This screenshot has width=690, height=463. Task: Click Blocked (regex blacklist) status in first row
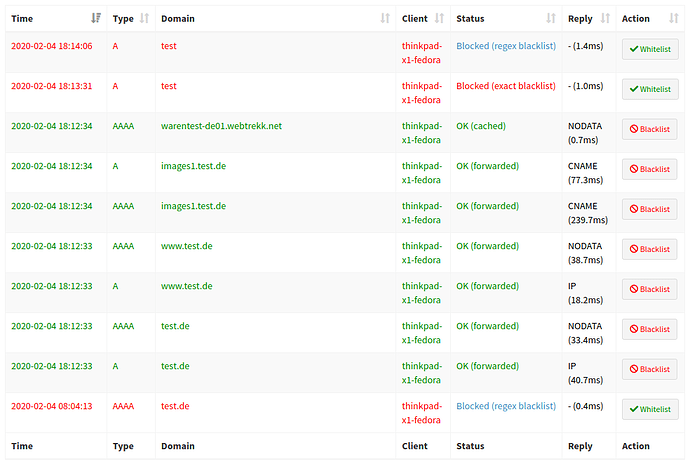pyautogui.click(x=505, y=46)
